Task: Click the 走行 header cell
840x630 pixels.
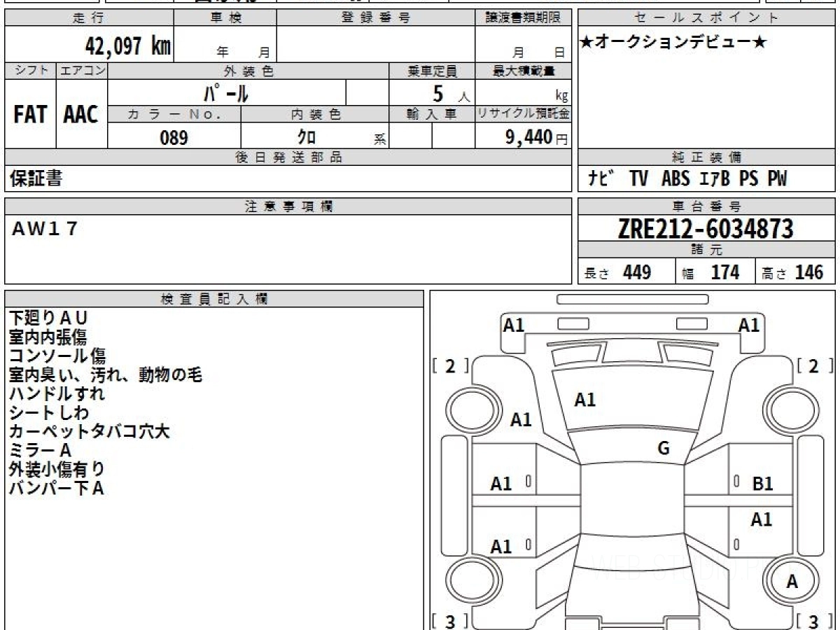Action: click(88, 18)
